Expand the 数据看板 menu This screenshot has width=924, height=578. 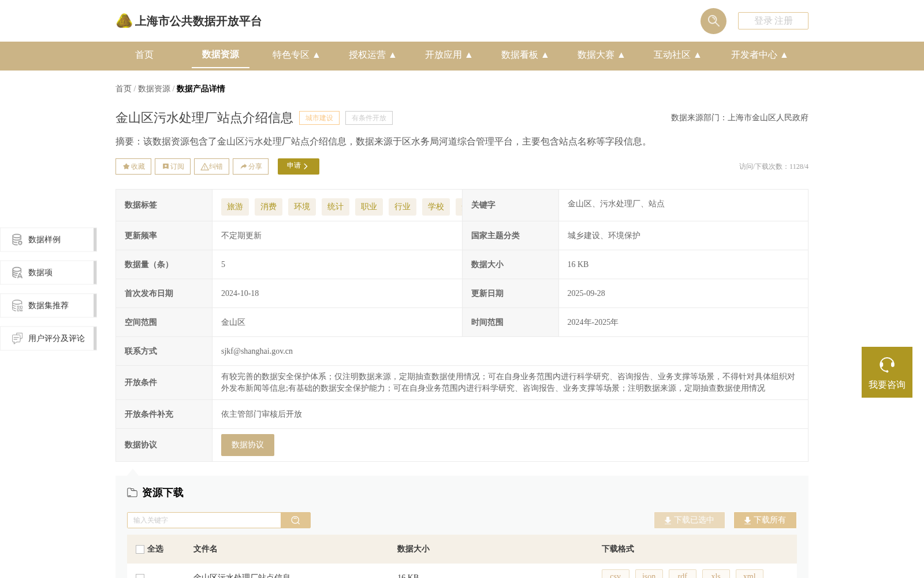coord(524,55)
